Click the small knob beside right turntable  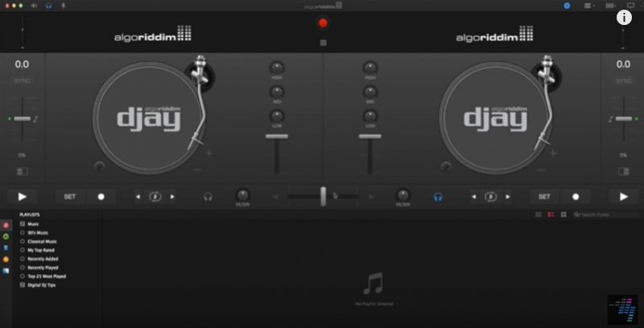[446, 167]
